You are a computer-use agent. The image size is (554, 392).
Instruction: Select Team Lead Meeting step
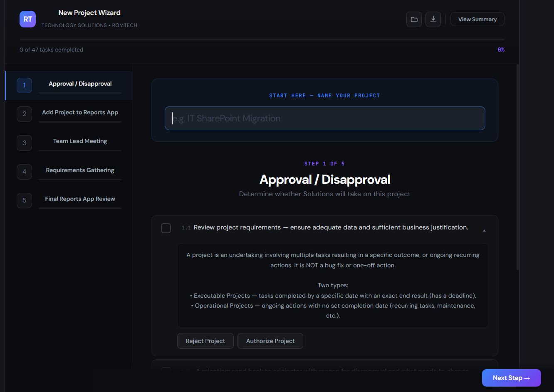(x=69, y=143)
